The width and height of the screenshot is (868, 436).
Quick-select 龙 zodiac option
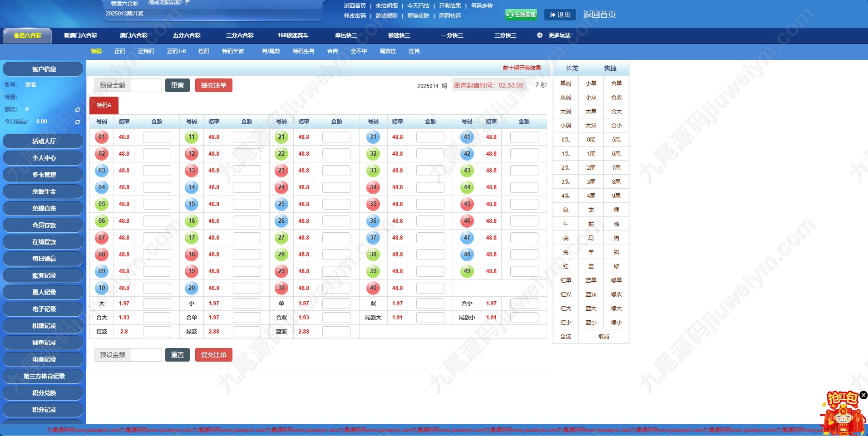click(591, 210)
